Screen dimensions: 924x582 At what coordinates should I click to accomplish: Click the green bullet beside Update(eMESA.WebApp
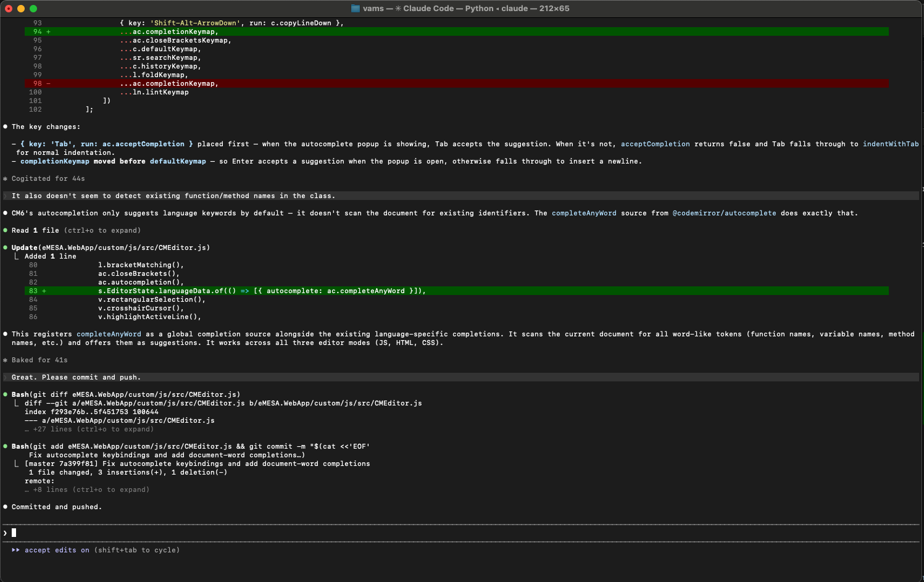coord(6,247)
